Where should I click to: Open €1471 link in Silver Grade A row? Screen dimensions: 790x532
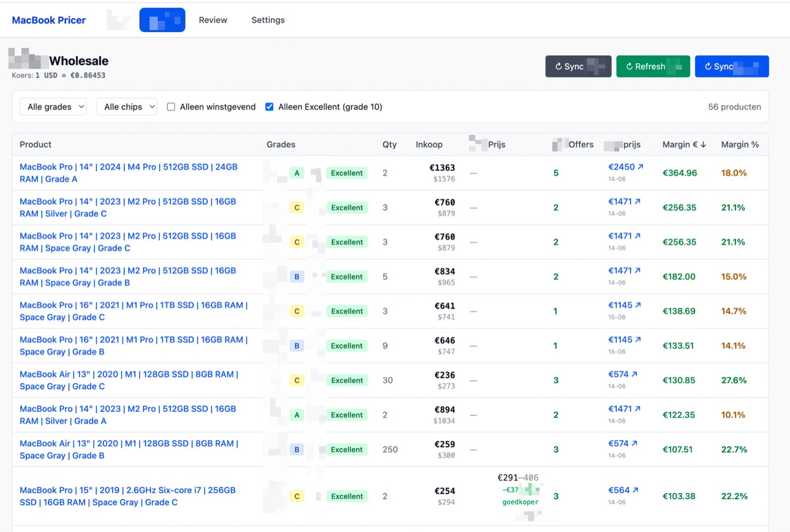pyautogui.click(x=624, y=408)
